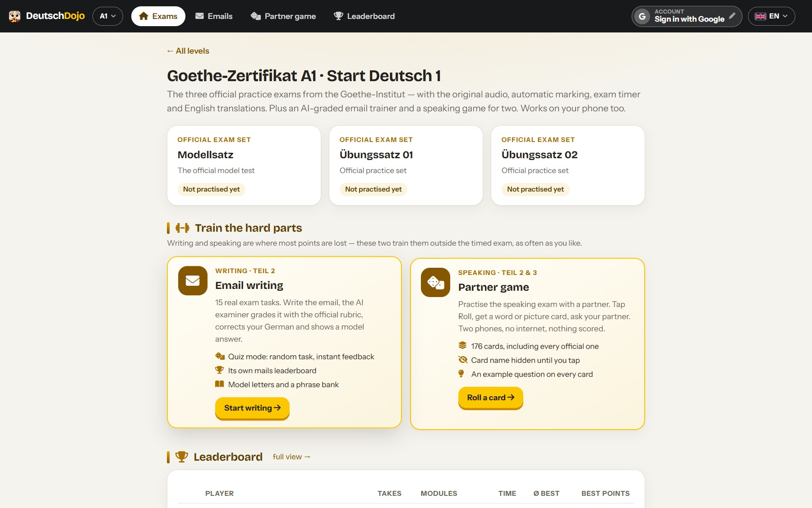Click the DeutschDojo brand name
812x508 pixels.
[x=55, y=16]
